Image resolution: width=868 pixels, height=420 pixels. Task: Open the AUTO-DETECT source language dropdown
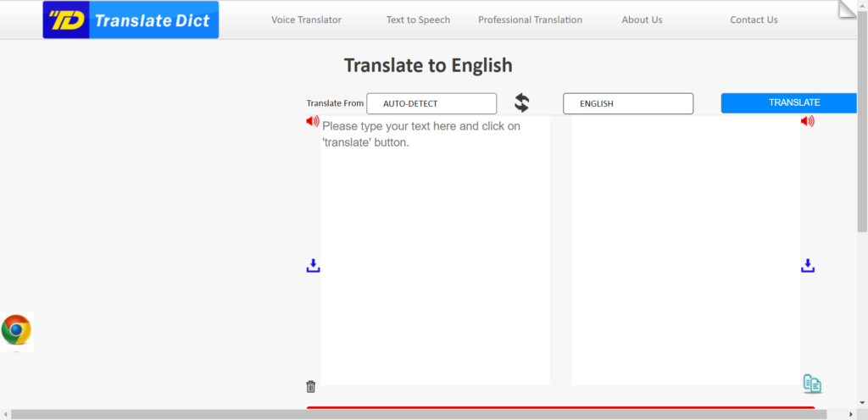[x=431, y=103]
